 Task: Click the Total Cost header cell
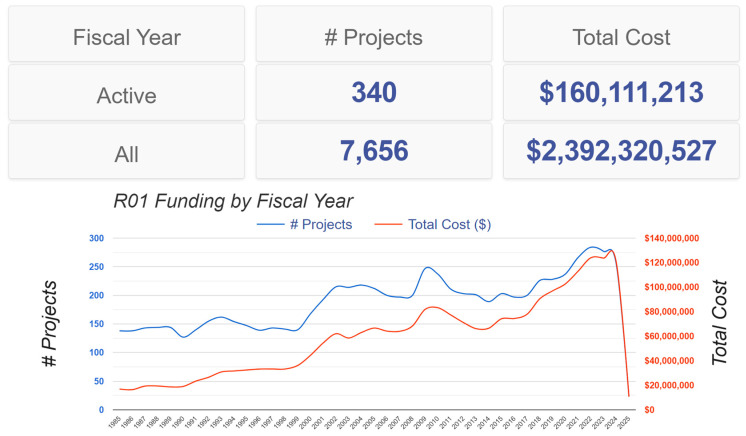coord(621,34)
